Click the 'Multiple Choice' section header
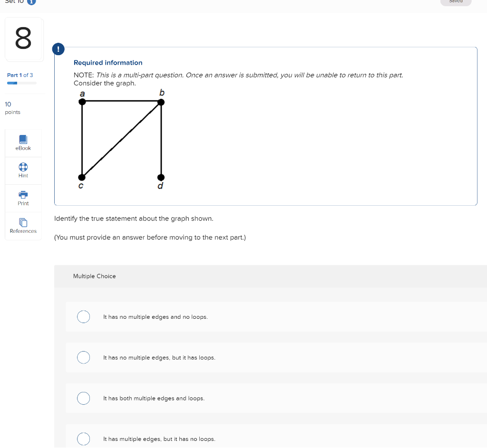 point(94,276)
